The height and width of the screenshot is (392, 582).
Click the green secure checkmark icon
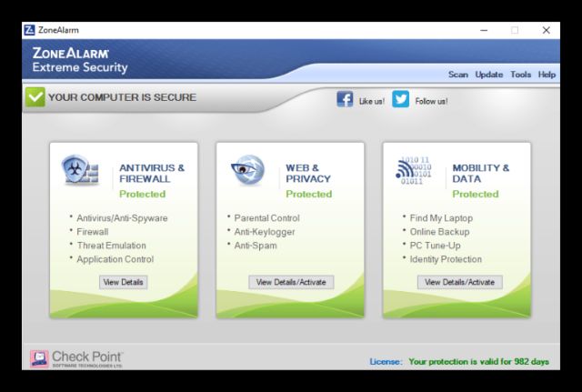coord(35,98)
